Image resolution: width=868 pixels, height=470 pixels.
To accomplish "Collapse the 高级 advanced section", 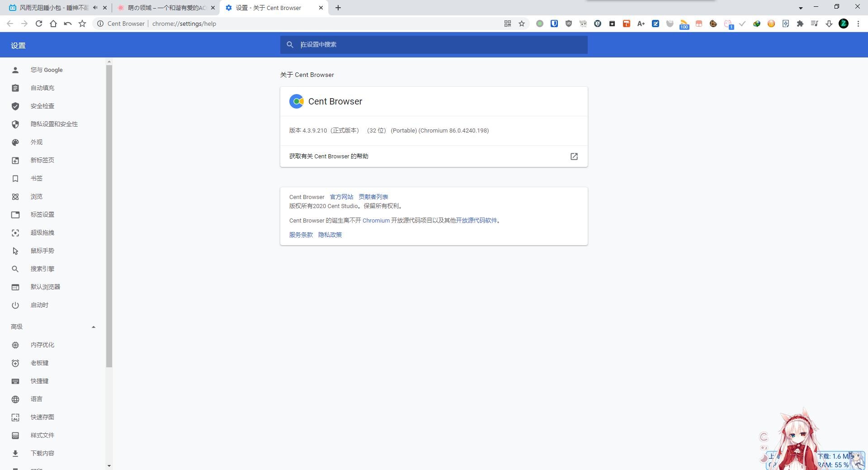I will [x=94, y=327].
